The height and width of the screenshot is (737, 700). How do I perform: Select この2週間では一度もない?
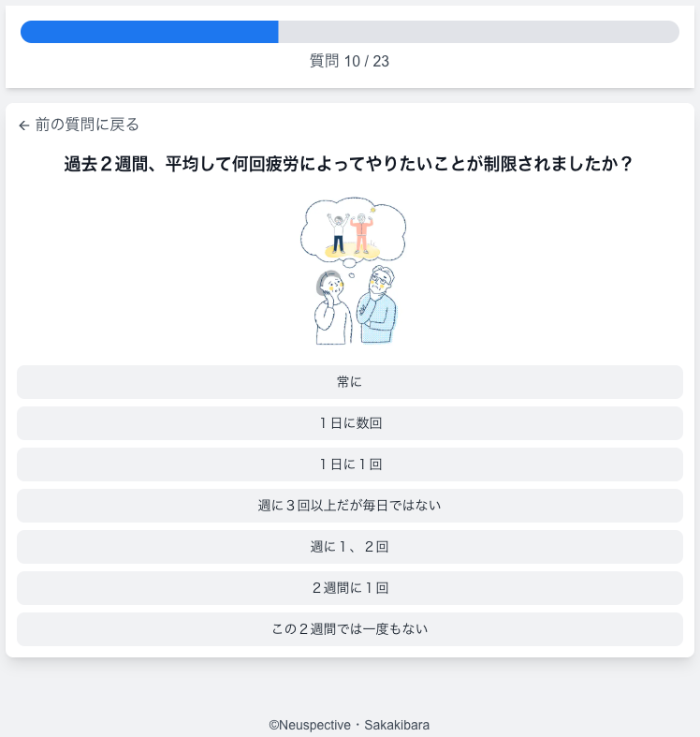tap(350, 629)
